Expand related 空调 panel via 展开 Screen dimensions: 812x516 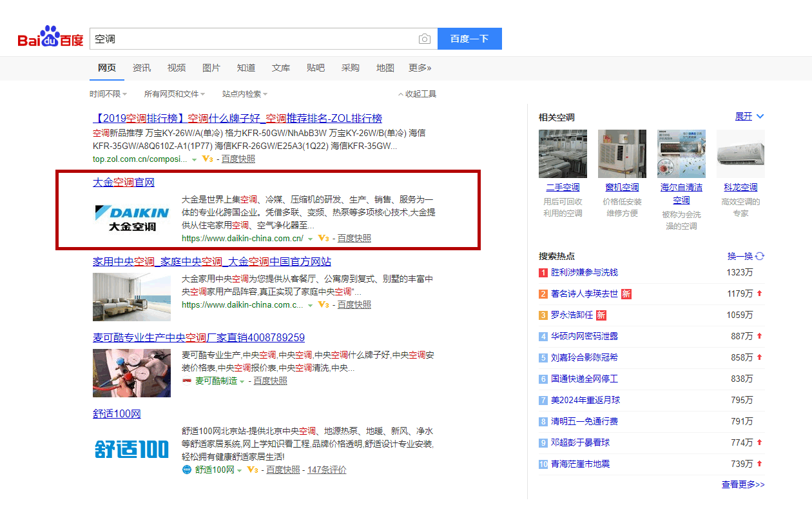(x=749, y=117)
